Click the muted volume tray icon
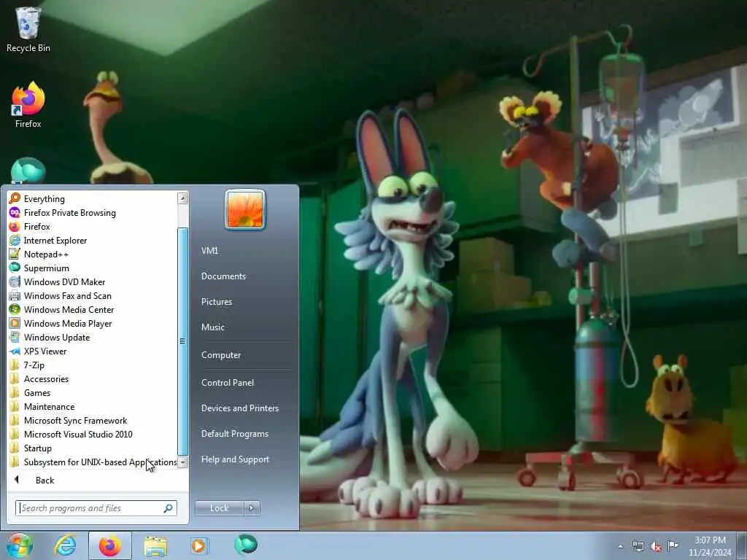 point(656,547)
